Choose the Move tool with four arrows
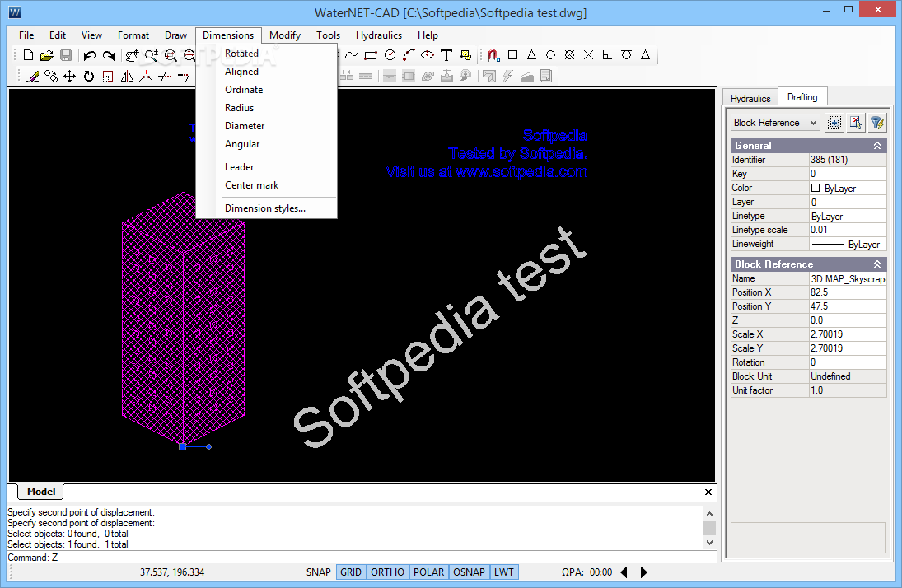The width and height of the screenshot is (902, 588). click(x=69, y=76)
